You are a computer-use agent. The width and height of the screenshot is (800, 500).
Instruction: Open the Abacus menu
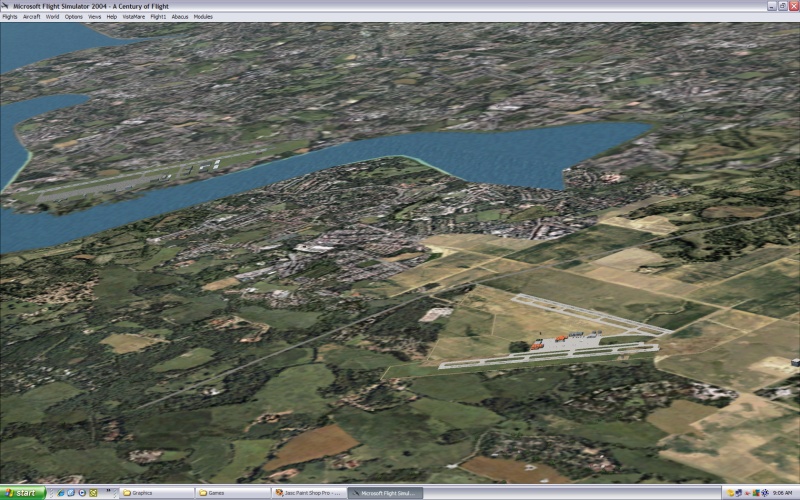click(180, 17)
